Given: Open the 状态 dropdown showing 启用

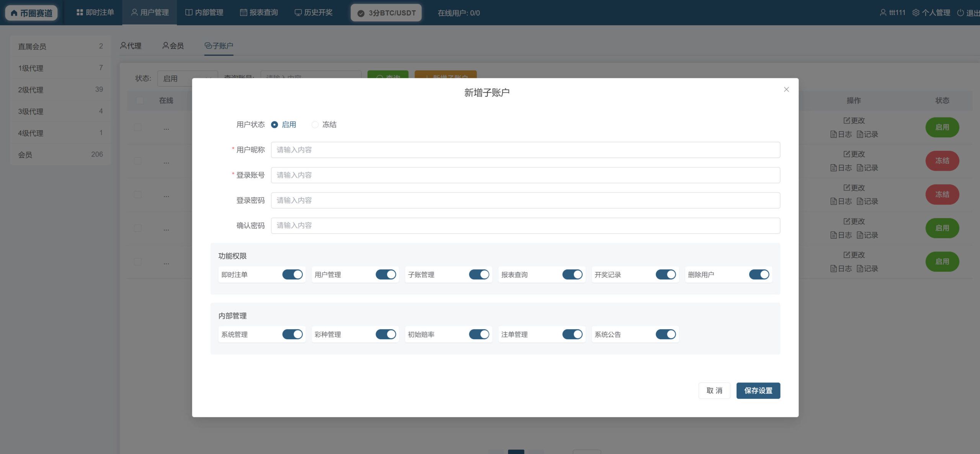Looking at the screenshot, I should (188, 78).
